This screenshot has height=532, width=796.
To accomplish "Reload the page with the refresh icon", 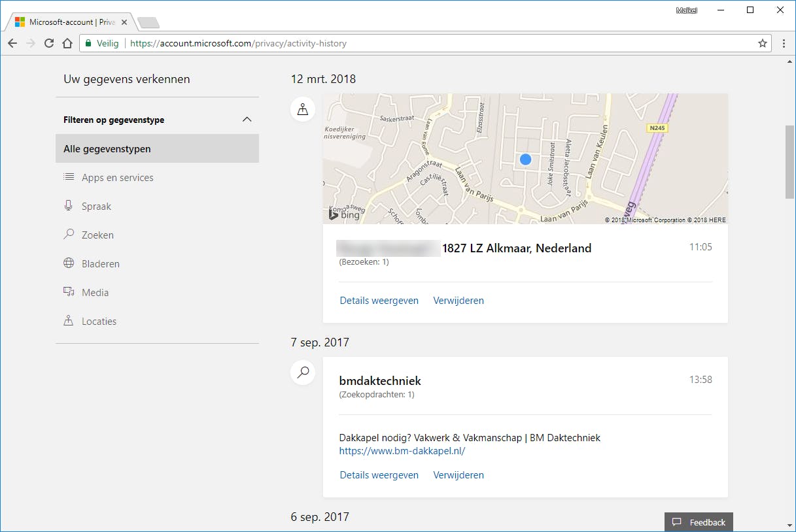I will (49, 44).
